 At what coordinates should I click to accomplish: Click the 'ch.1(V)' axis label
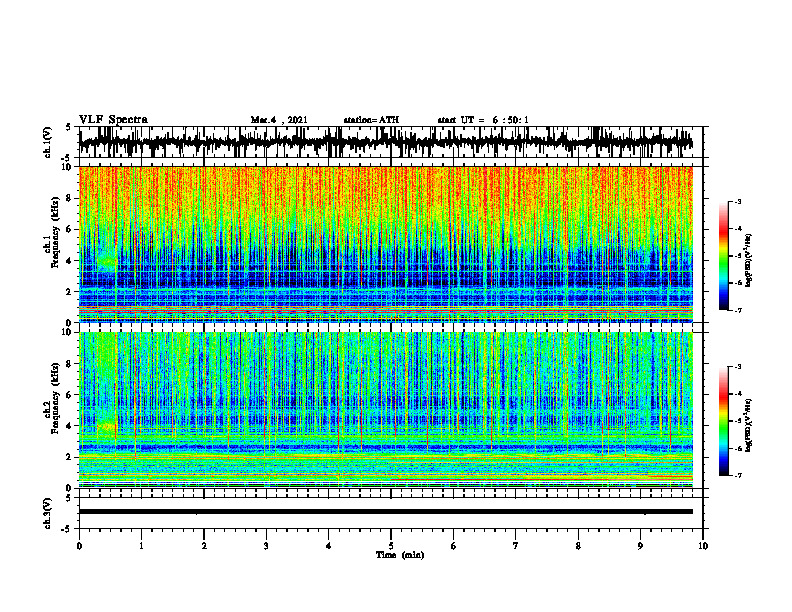tap(48, 142)
